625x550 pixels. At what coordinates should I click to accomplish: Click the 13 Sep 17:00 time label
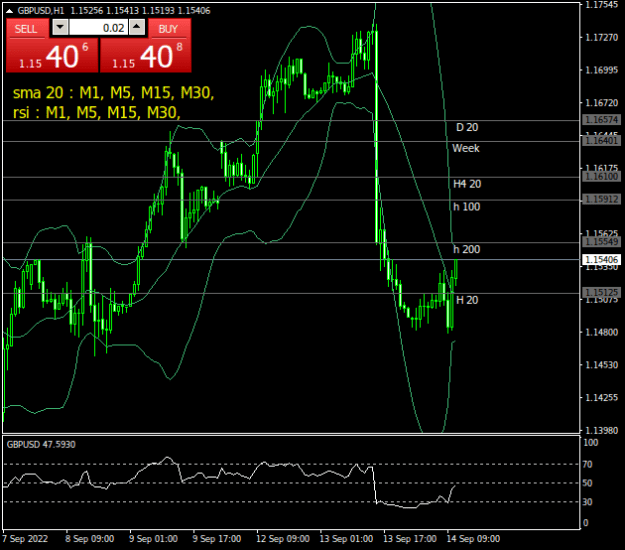coord(410,539)
